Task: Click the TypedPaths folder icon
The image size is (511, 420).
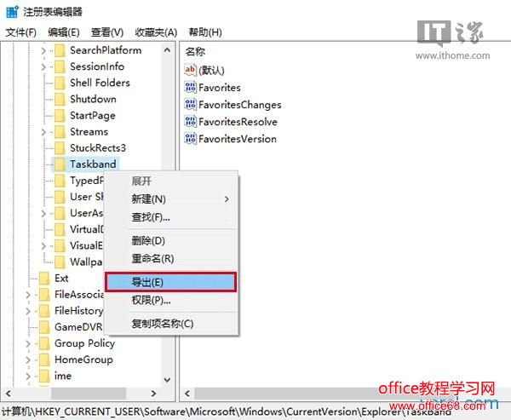Action: pyautogui.click(x=60, y=181)
